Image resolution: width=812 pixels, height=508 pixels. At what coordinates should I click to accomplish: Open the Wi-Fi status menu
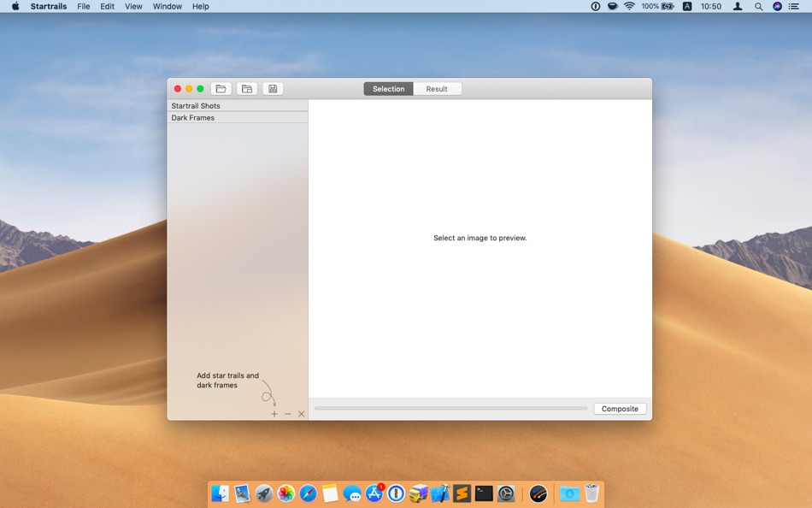click(x=629, y=6)
